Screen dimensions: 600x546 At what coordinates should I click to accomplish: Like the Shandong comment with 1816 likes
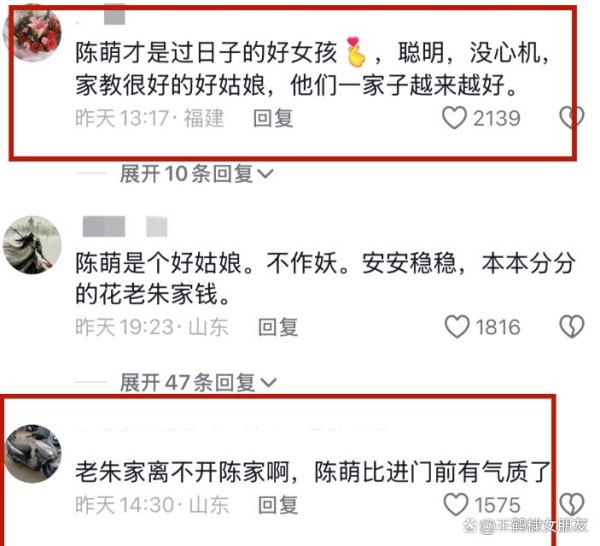click(457, 327)
